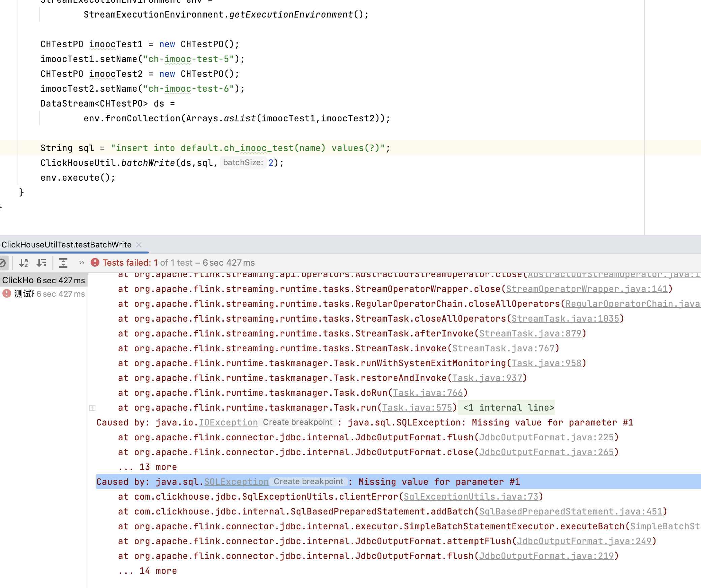Open the JdbcOutputFormat.java:265 link
This screenshot has width=701, height=588.
pyautogui.click(x=546, y=452)
